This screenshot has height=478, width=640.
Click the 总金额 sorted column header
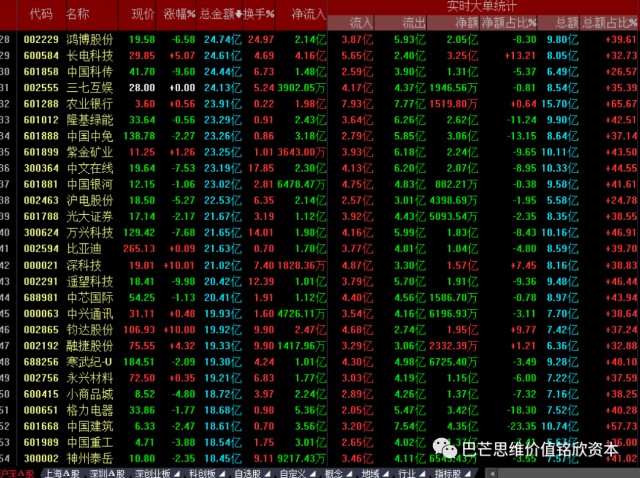[x=221, y=14]
